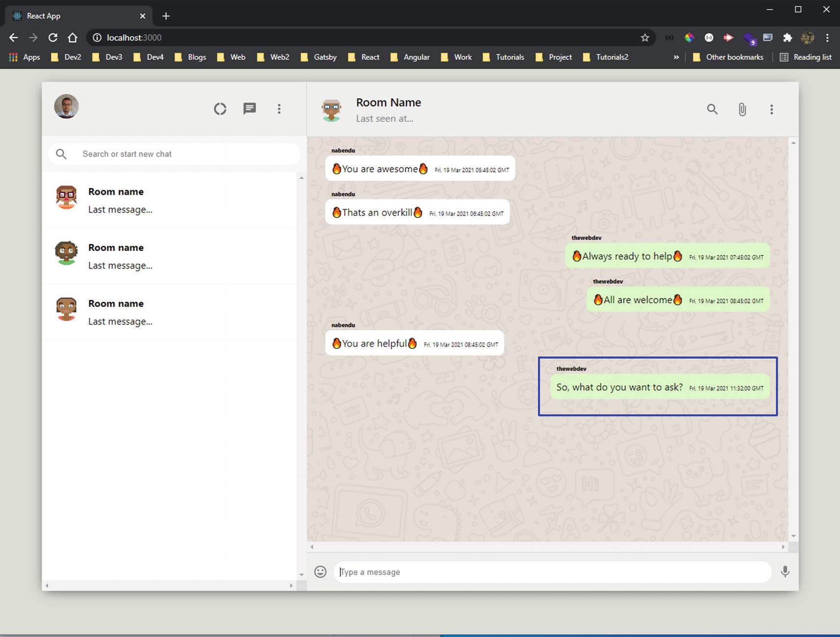Viewport: 840px width, 637px height.
Task: Open sidebar three-dot options menu
Action: click(x=279, y=109)
